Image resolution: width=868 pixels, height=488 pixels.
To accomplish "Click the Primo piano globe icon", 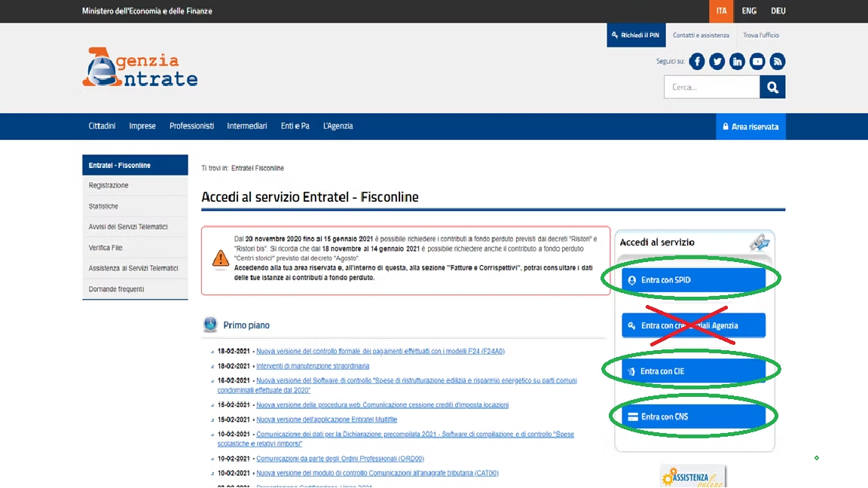I will point(209,325).
